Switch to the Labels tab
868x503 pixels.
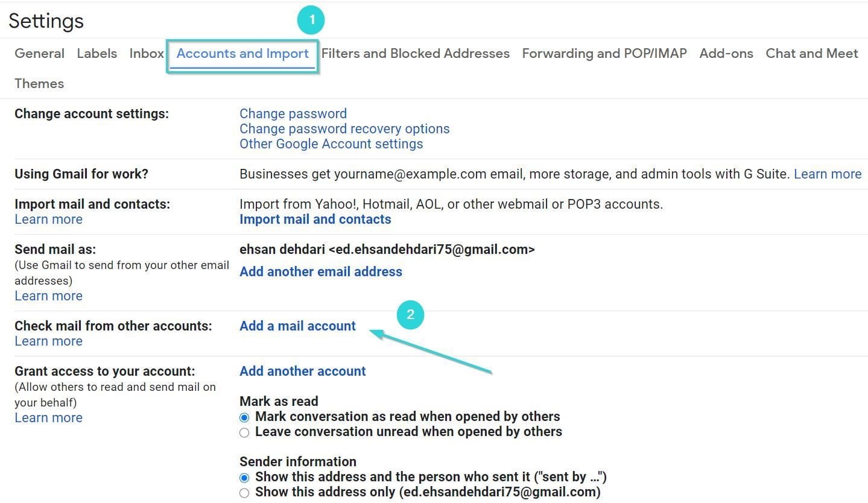(x=97, y=54)
